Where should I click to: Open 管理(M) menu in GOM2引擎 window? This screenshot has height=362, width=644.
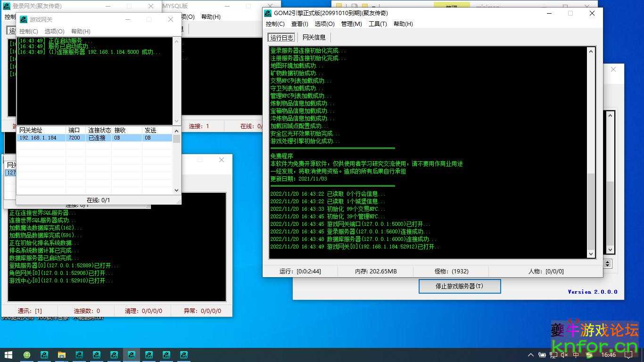point(351,24)
